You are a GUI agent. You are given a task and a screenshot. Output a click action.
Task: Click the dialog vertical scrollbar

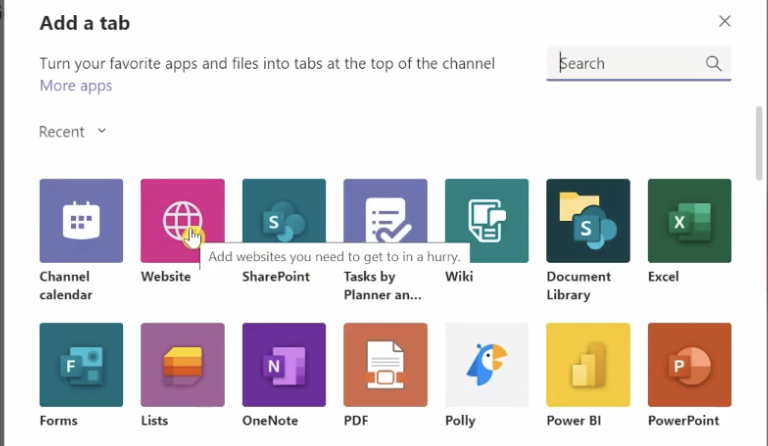tap(759, 143)
